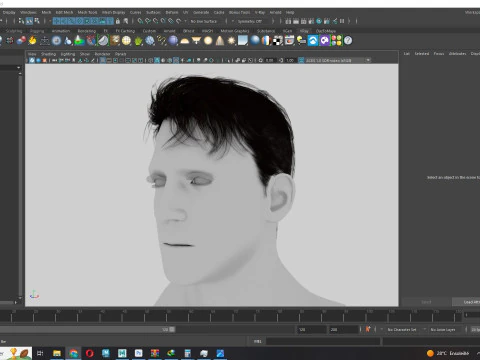
Task: Click Selected in the Attribute Editor menu
Action: click(x=422, y=54)
